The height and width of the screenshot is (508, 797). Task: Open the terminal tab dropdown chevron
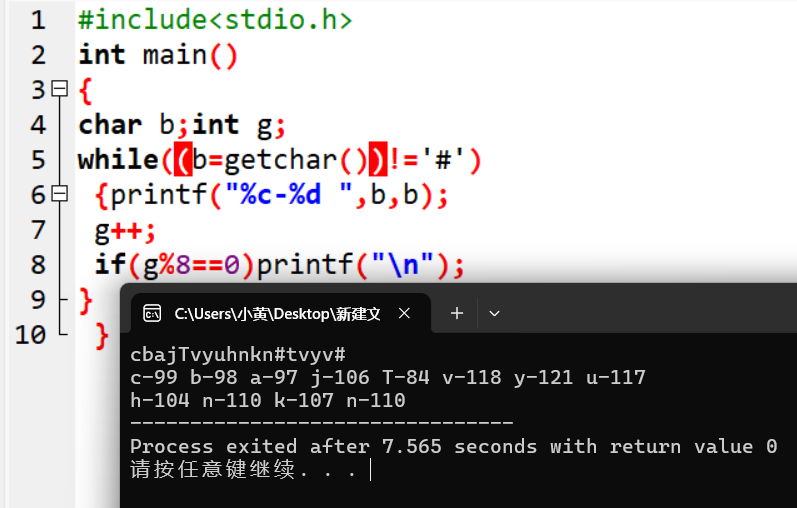coord(494,313)
